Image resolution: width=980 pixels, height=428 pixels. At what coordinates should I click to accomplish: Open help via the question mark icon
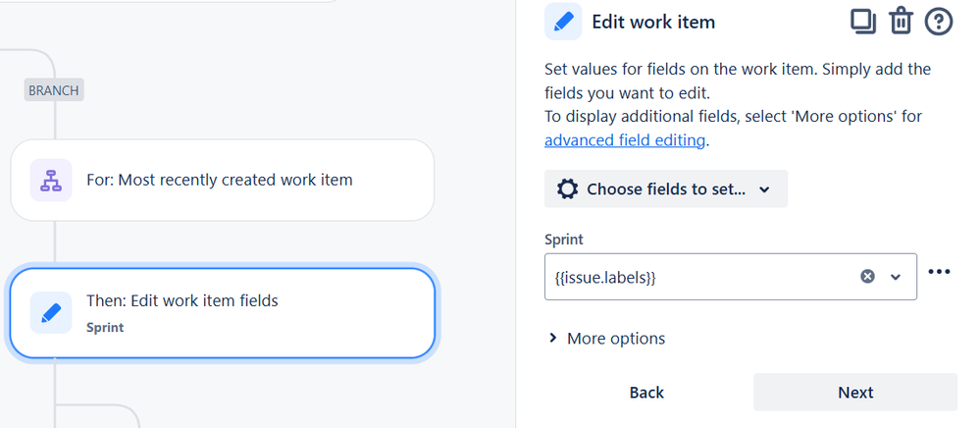tap(939, 22)
